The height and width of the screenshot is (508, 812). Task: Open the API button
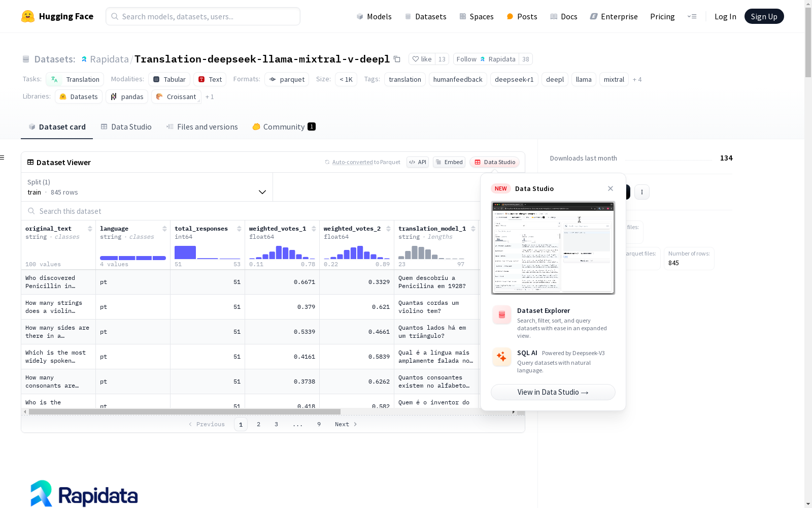pos(418,162)
